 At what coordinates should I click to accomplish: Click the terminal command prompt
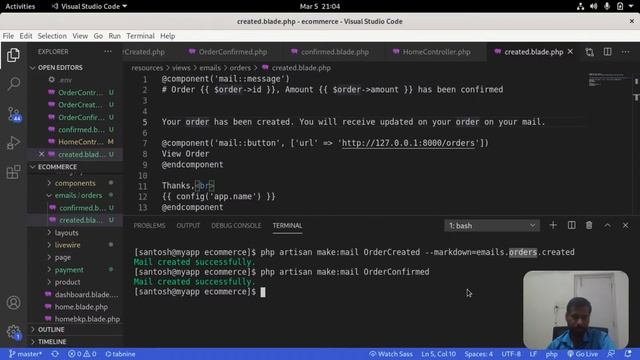pyautogui.click(x=263, y=292)
